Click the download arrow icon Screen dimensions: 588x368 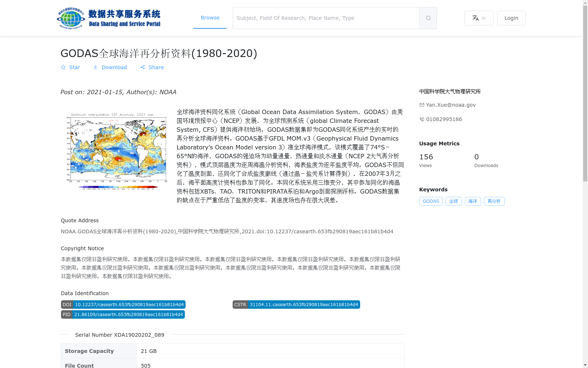[96, 67]
